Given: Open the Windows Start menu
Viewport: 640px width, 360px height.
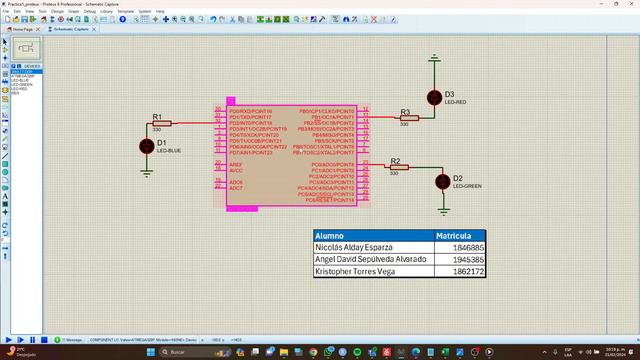Looking at the screenshot, I should (x=151, y=352).
